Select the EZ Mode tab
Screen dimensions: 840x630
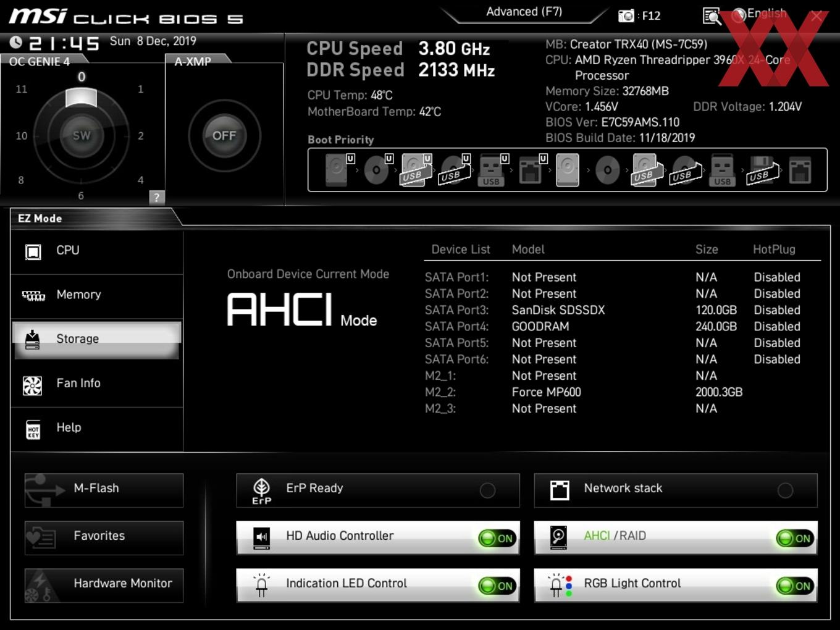click(40, 218)
